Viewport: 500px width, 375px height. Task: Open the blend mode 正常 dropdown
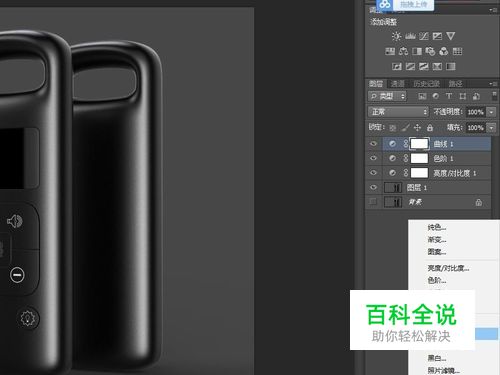point(398,112)
